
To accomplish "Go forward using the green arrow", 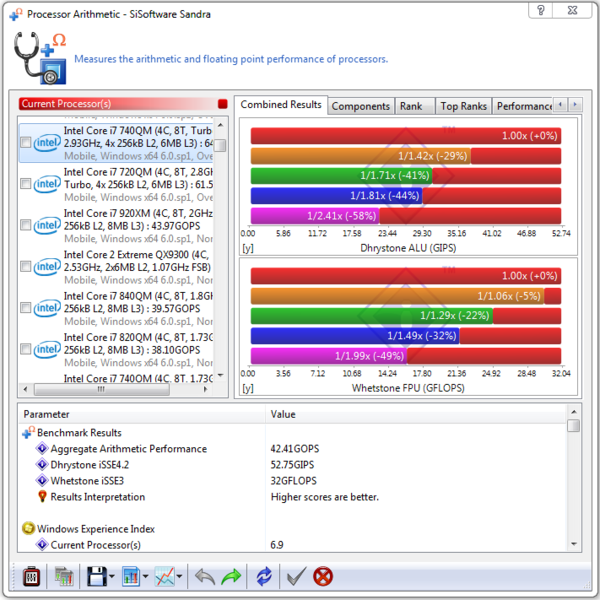I will 231,577.
